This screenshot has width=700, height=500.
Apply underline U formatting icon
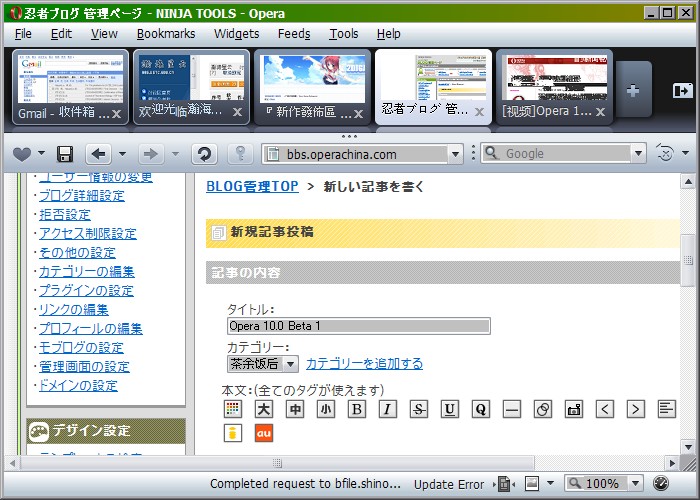tap(450, 408)
